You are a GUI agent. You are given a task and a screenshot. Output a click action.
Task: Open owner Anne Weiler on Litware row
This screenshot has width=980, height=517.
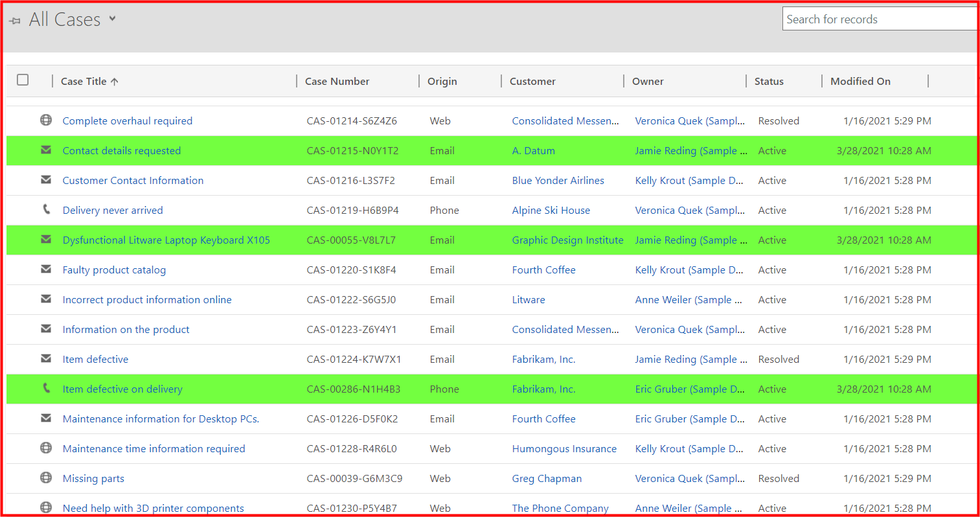pyautogui.click(x=689, y=300)
